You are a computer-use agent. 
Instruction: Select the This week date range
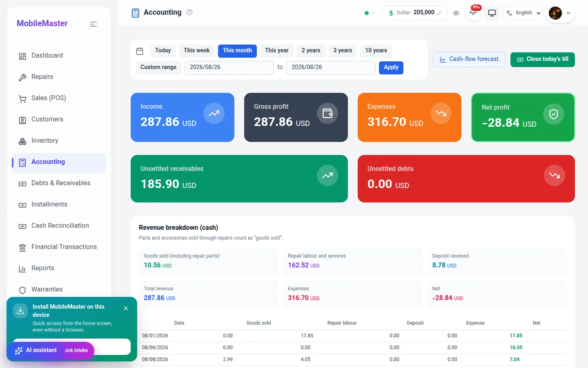(197, 51)
